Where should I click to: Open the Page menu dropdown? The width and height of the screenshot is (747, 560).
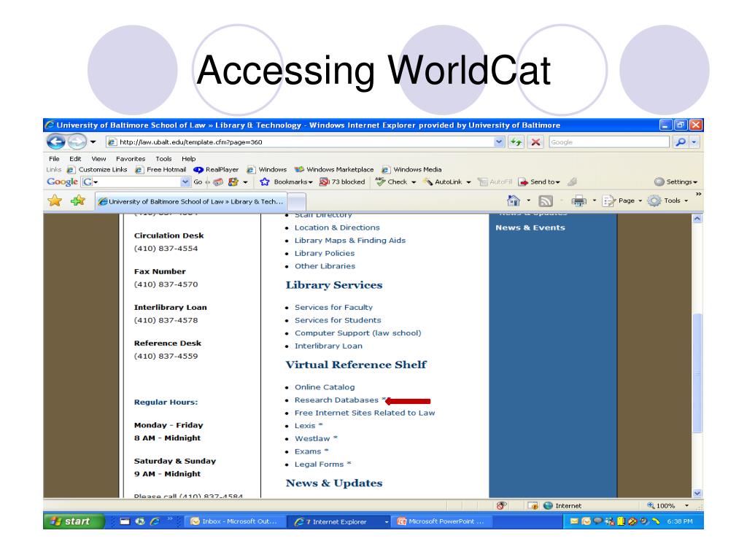tap(622, 201)
